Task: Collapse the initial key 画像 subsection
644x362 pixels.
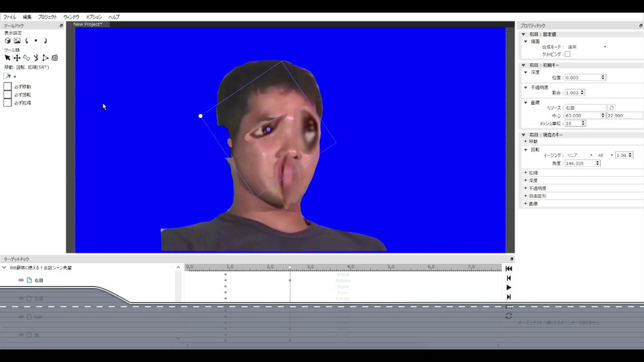Action: click(526, 103)
